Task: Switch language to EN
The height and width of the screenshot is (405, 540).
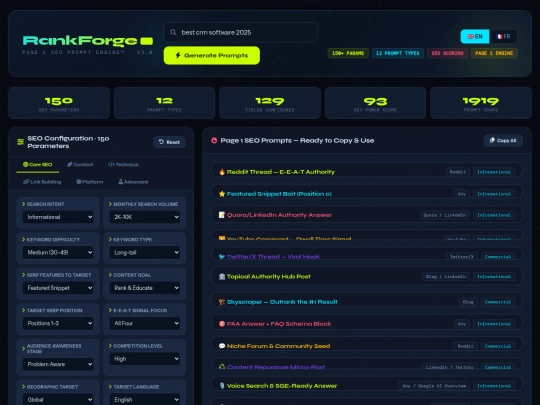Action: (x=475, y=37)
